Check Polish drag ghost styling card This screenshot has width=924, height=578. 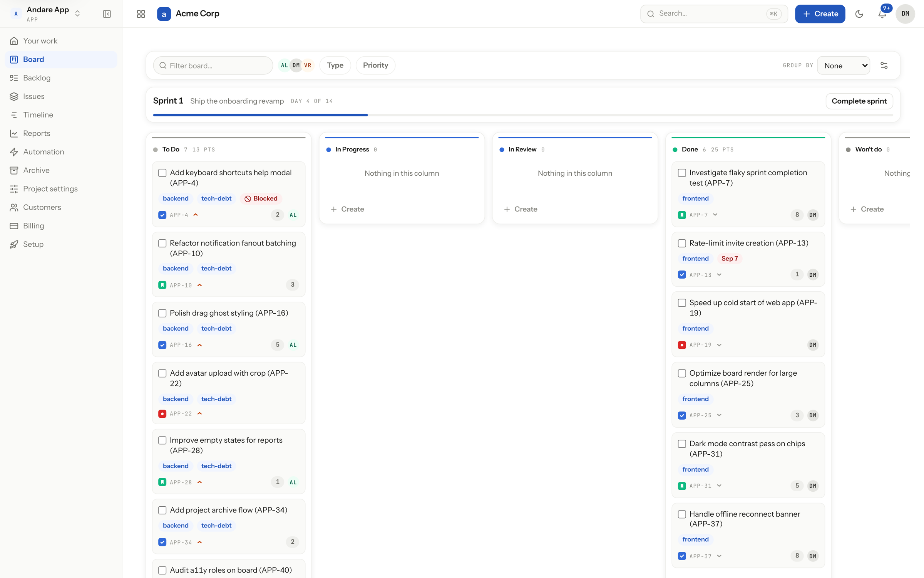click(162, 313)
